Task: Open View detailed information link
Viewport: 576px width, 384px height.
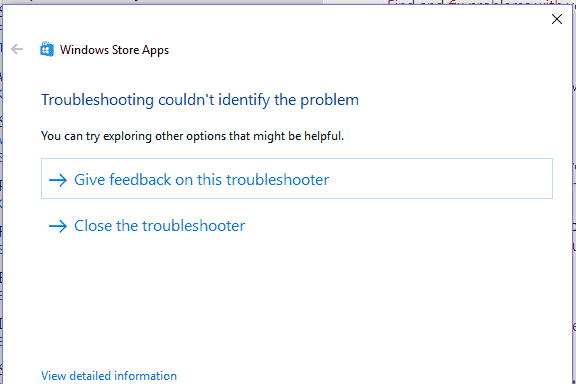Action: (109, 376)
